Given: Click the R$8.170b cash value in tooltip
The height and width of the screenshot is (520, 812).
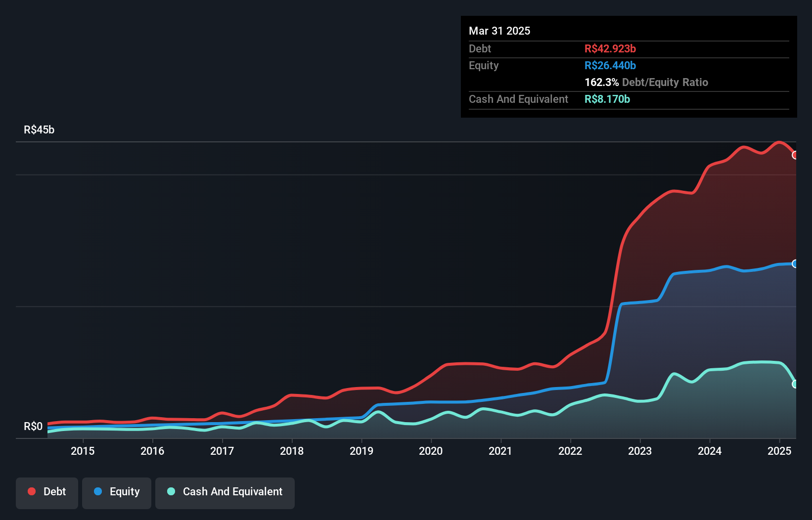Looking at the screenshot, I should click(607, 99).
